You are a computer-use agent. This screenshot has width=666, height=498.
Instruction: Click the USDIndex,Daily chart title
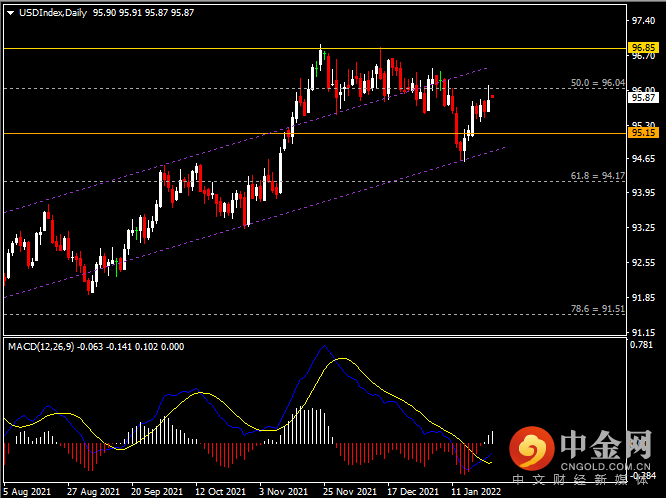[53, 13]
